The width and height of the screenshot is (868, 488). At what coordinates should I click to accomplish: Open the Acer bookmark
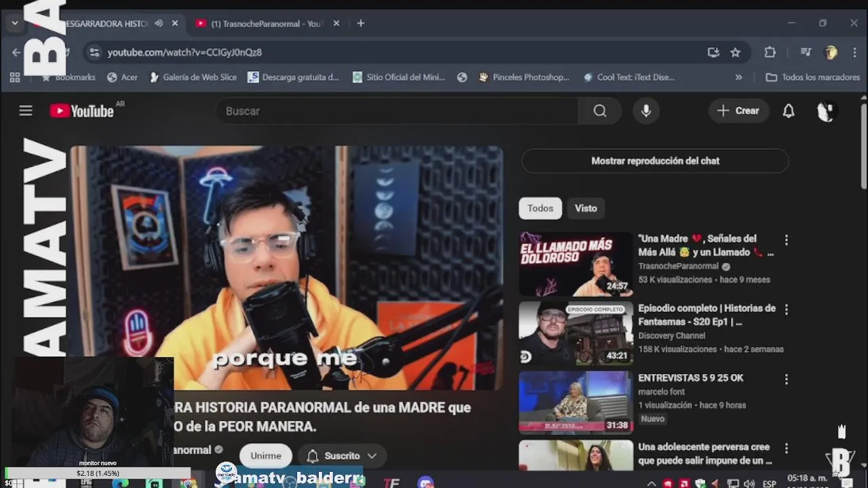pos(122,77)
